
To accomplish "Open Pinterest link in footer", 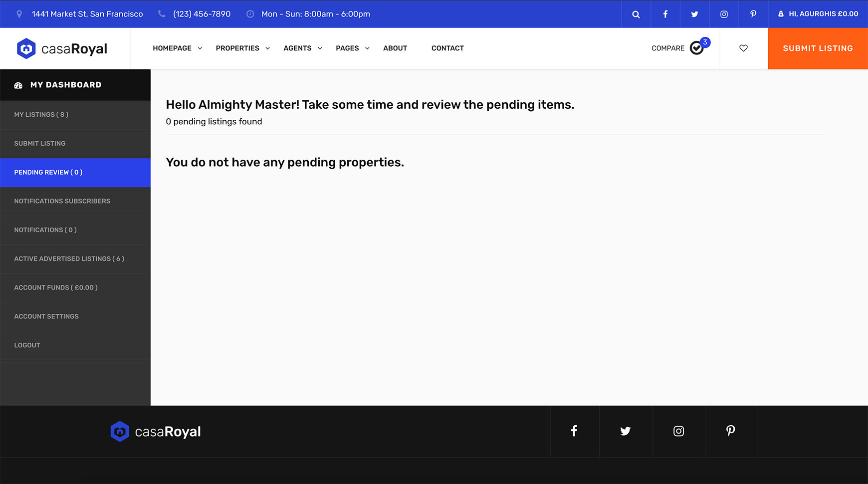I will click(731, 431).
